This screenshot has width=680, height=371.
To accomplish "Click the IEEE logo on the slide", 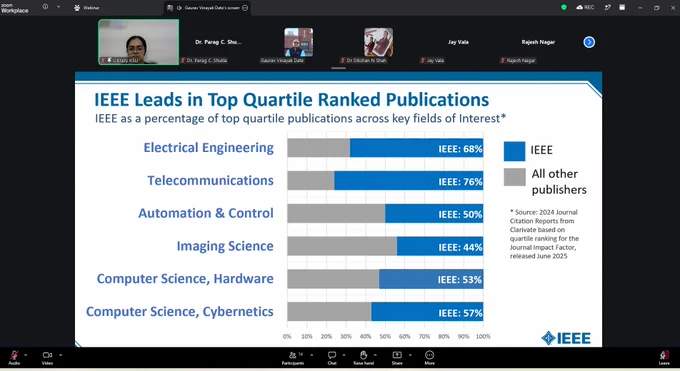I will [x=566, y=338].
